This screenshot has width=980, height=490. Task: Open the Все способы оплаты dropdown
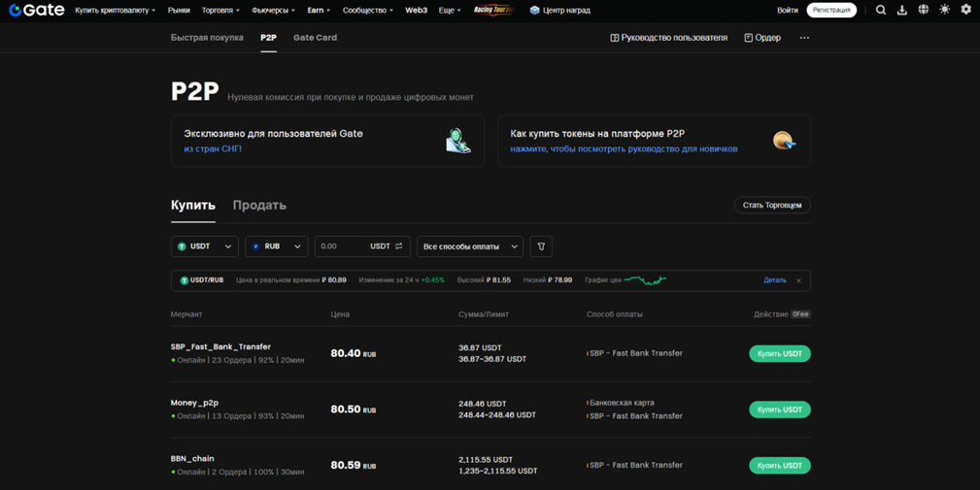pyautogui.click(x=470, y=246)
